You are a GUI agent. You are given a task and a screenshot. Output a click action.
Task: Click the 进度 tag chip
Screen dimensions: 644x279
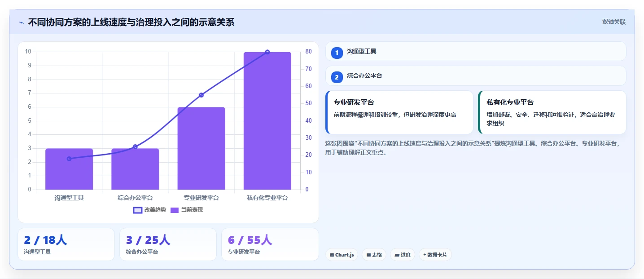[403, 255]
